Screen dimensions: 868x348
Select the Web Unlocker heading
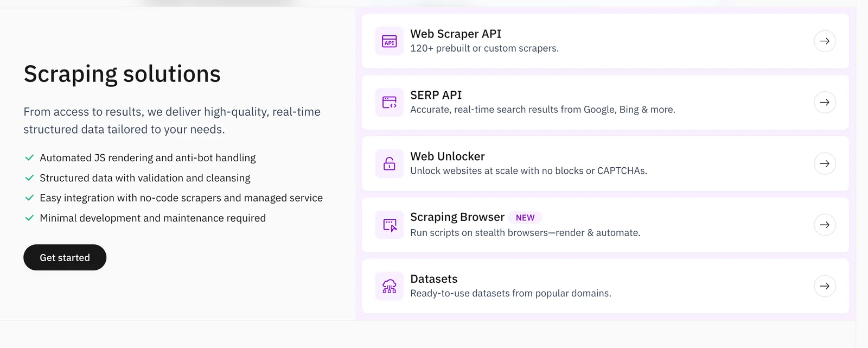coord(447,156)
